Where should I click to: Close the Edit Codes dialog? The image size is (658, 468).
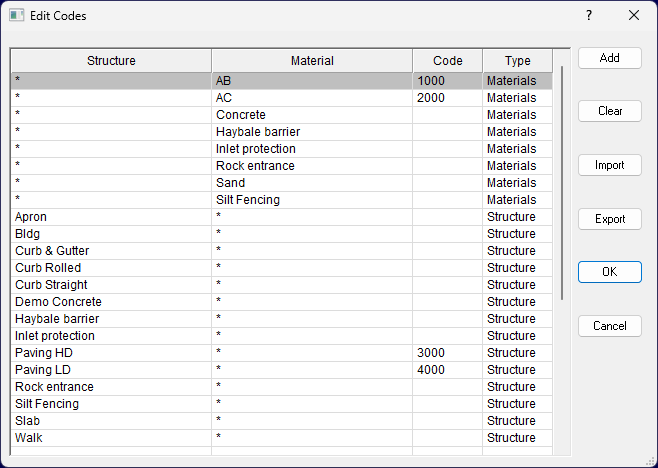pos(634,16)
